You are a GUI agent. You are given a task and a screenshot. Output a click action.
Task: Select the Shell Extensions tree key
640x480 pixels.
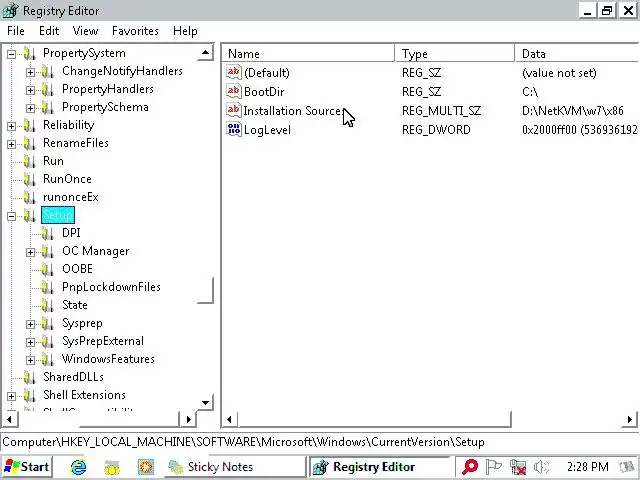point(84,395)
